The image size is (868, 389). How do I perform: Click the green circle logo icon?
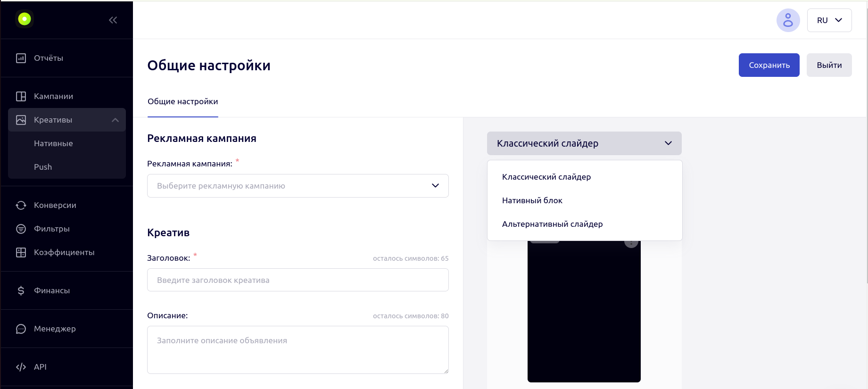pyautogui.click(x=25, y=19)
